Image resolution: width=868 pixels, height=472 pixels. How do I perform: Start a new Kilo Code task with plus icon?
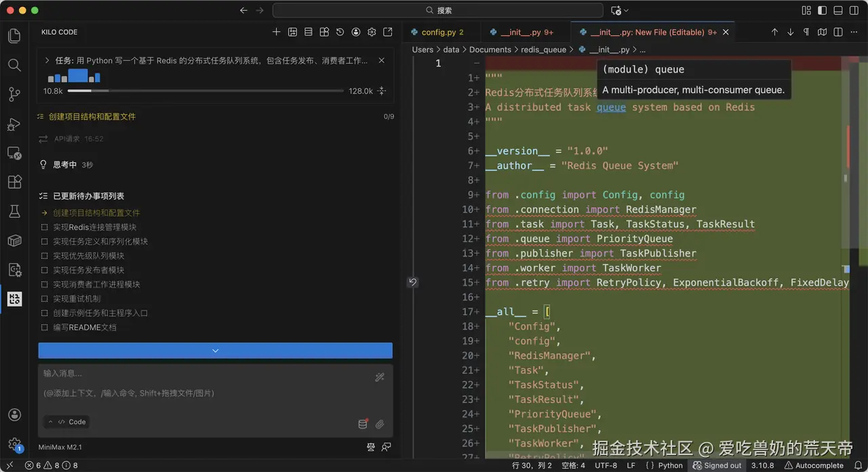click(x=276, y=32)
